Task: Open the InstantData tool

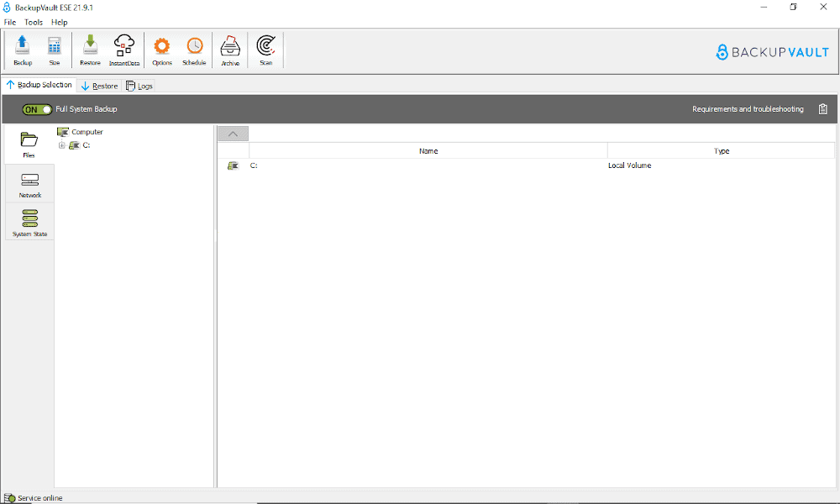Action: coord(124,50)
